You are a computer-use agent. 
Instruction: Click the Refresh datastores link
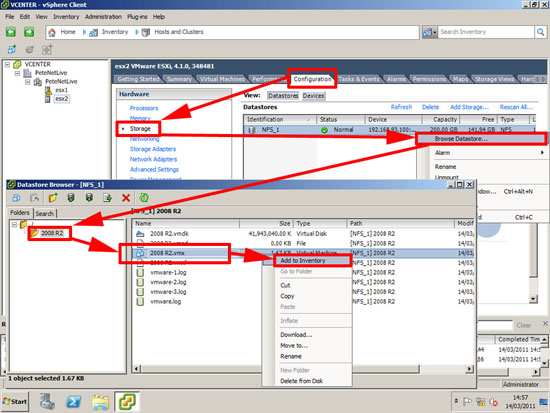(x=401, y=107)
